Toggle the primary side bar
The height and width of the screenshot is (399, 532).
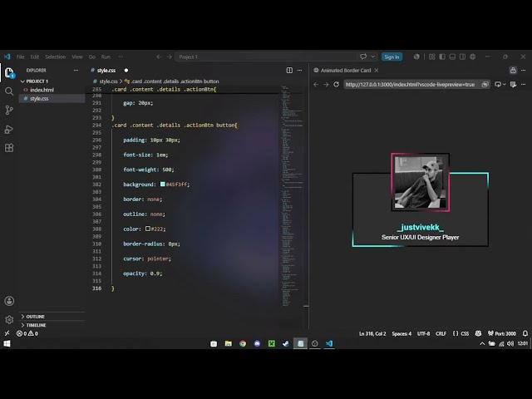442,57
